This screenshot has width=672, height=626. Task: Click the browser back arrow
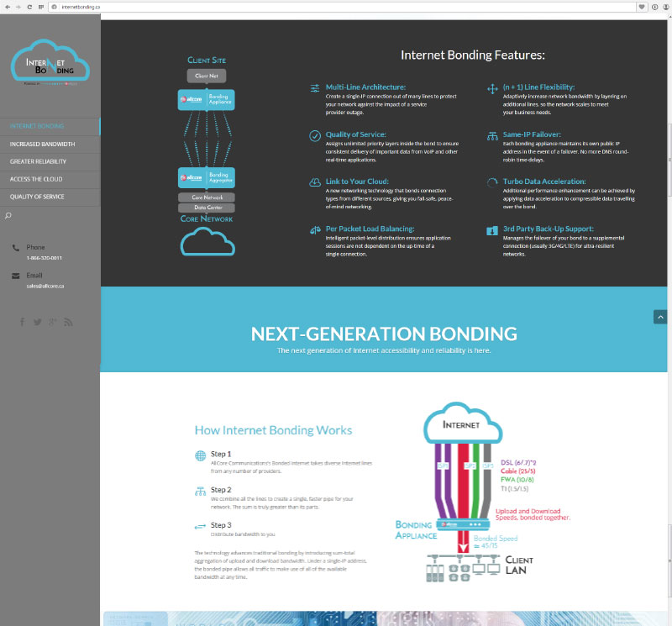[x=7, y=6]
